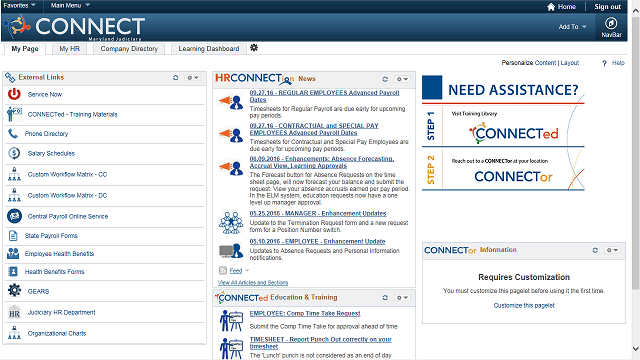The image size is (640, 360).
Task: Open the Phone Directory handset icon
Action: tap(13, 133)
